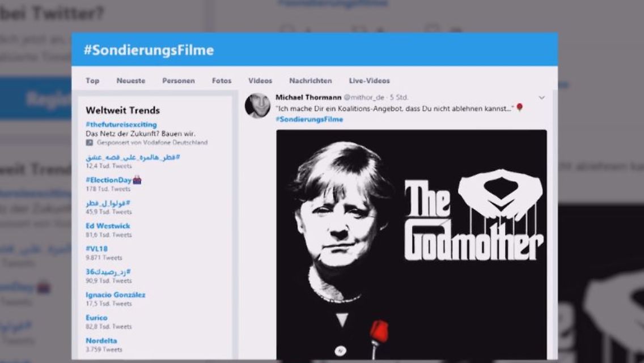
Task: Click the '178 Tsd. Tweets' count
Action: [x=108, y=189]
